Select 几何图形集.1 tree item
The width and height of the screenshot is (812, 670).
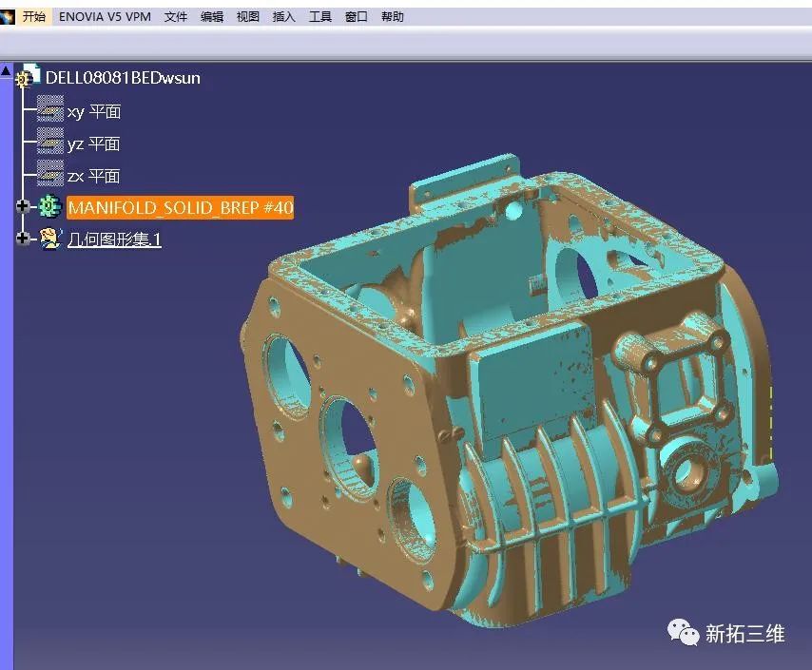[x=114, y=239]
